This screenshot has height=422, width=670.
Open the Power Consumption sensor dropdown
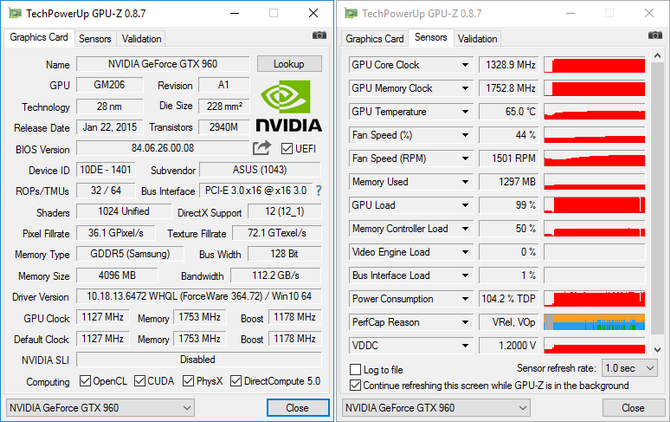click(465, 299)
